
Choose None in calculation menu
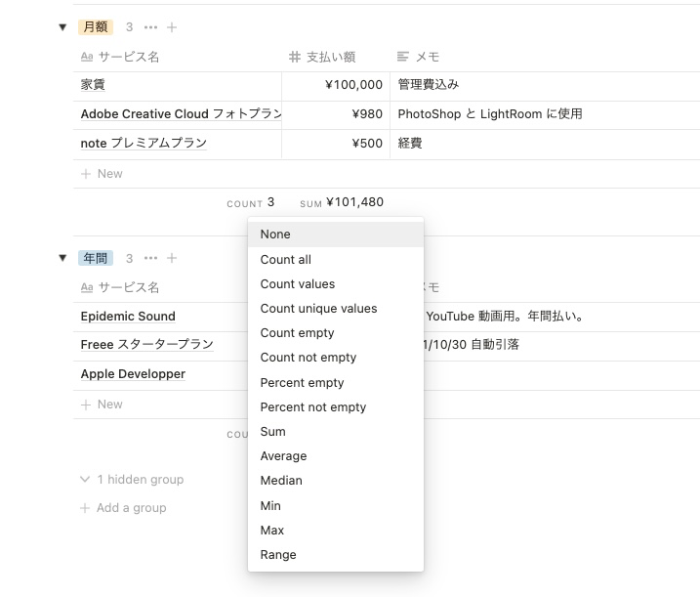click(x=336, y=235)
